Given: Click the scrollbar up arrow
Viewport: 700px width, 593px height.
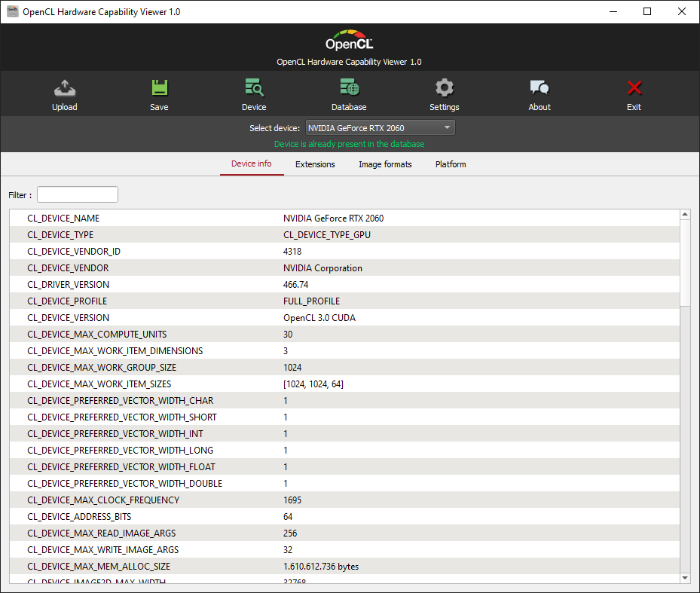Looking at the screenshot, I should [685, 215].
